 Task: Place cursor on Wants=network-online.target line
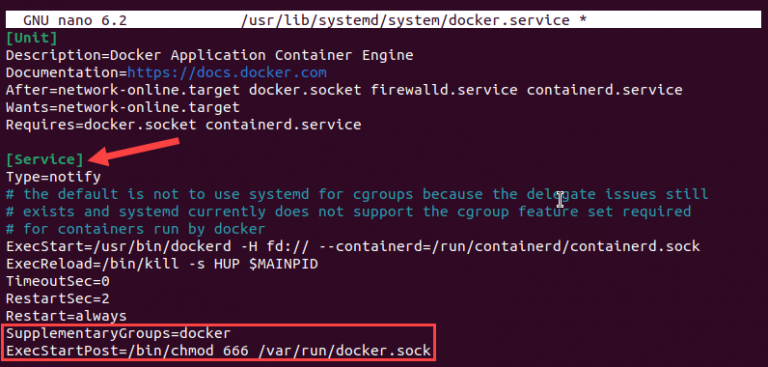[123, 107]
